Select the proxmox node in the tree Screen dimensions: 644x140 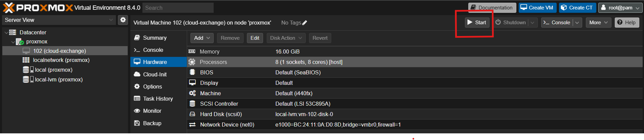37,41
